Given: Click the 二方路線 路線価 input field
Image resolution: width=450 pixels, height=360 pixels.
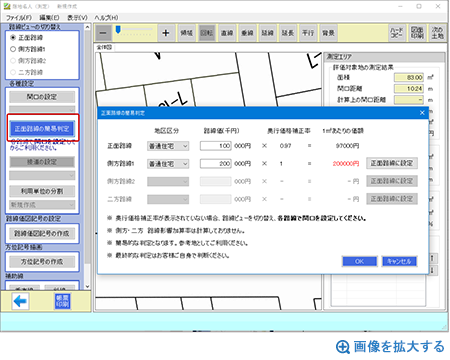Looking at the screenshot, I should pyautogui.click(x=216, y=199).
